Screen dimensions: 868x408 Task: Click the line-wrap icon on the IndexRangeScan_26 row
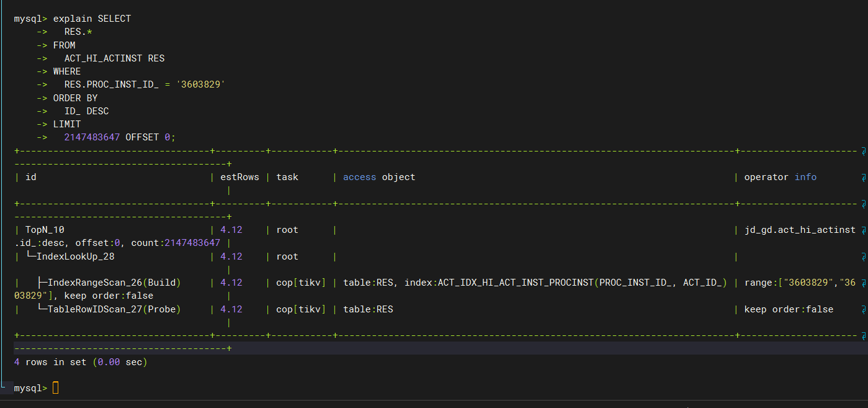pyautogui.click(x=863, y=283)
